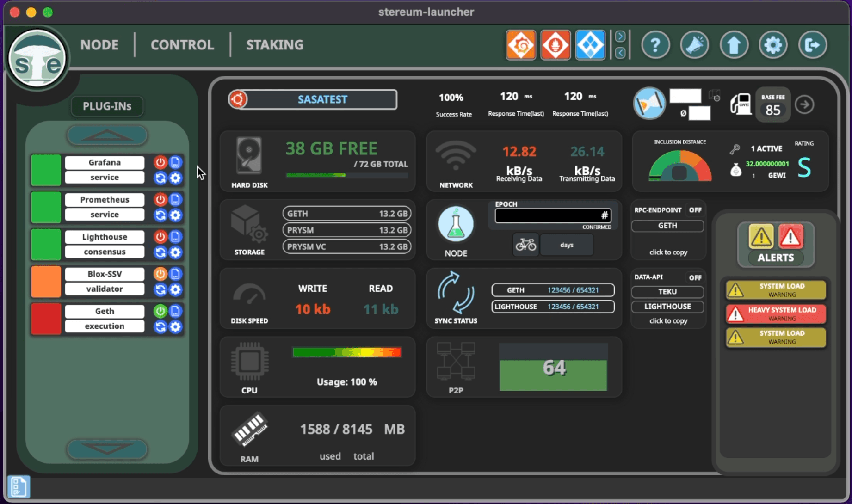This screenshot has height=504, width=852.
Task: Open the first SYSTEM LOAD warning
Action: coord(776,290)
